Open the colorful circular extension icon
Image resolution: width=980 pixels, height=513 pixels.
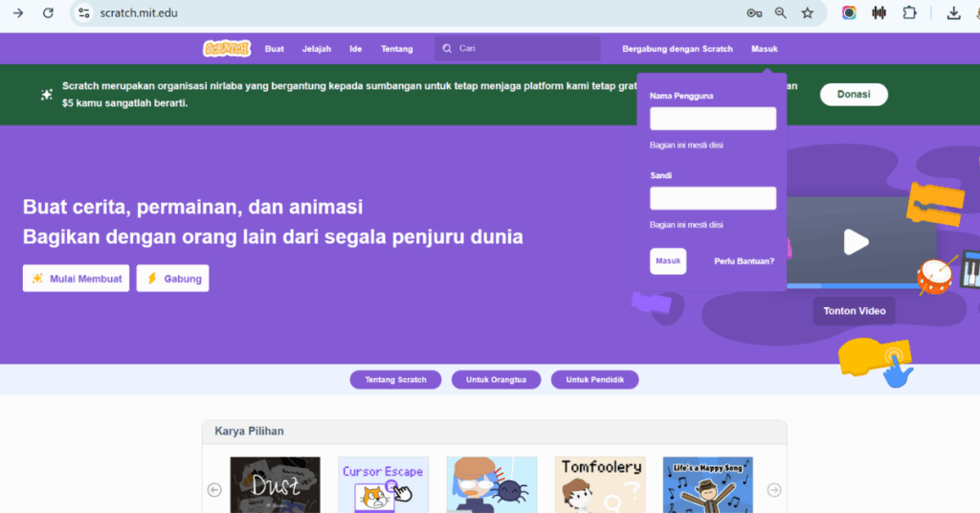click(849, 12)
